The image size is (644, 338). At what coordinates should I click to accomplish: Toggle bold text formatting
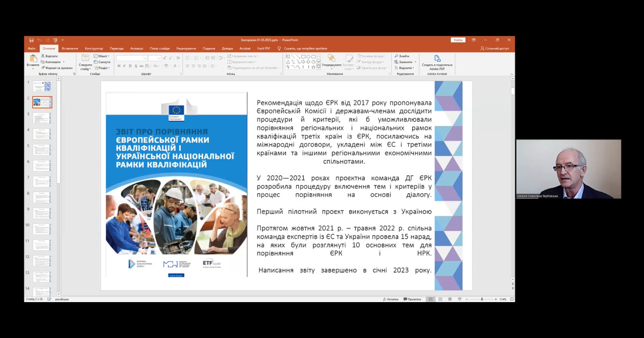click(x=119, y=66)
